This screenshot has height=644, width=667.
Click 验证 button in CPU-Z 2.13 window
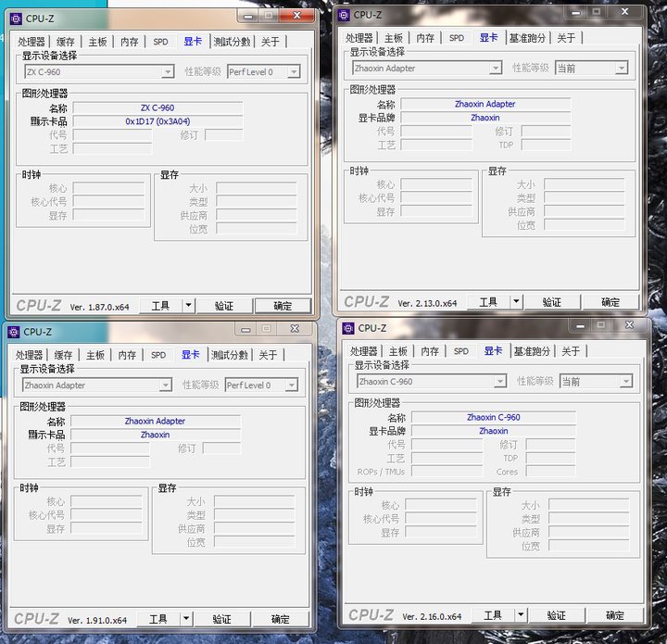tap(552, 302)
